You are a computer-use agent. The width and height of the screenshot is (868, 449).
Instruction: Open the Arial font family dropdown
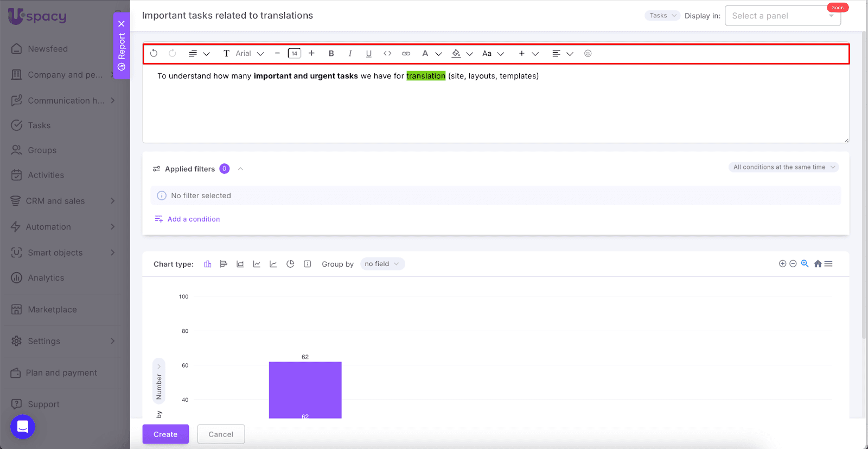click(x=250, y=53)
